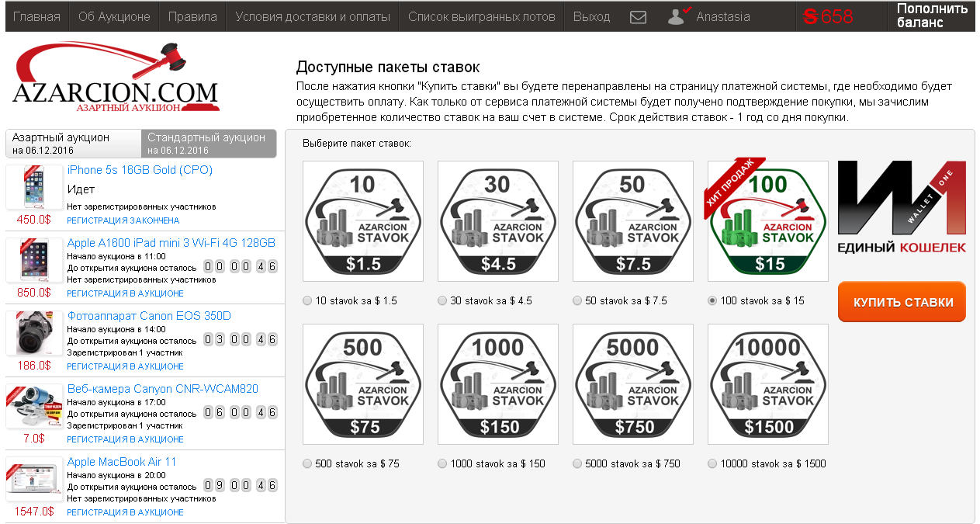This screenshot has width=980, height=524.
Task: Go to the Главная menu item
Action: (36, 16)
